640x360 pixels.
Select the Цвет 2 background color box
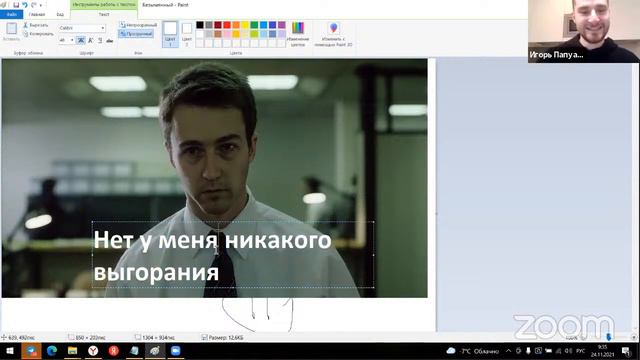click(187, 34)
